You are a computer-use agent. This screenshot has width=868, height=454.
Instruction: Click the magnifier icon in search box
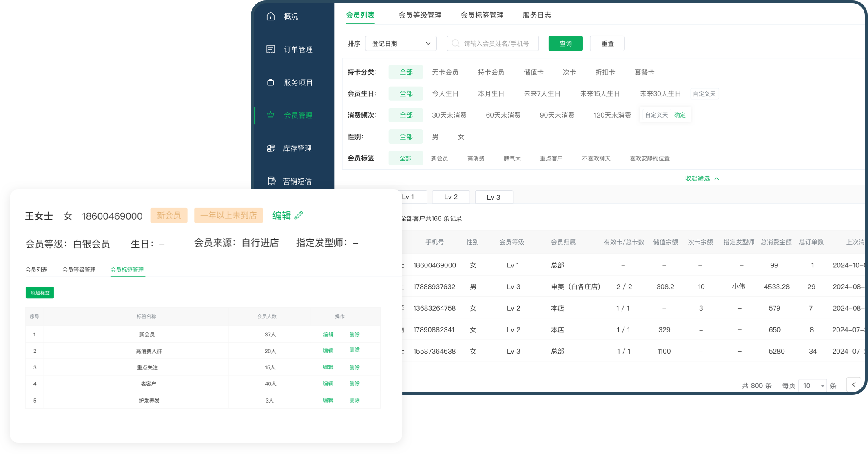456,43
